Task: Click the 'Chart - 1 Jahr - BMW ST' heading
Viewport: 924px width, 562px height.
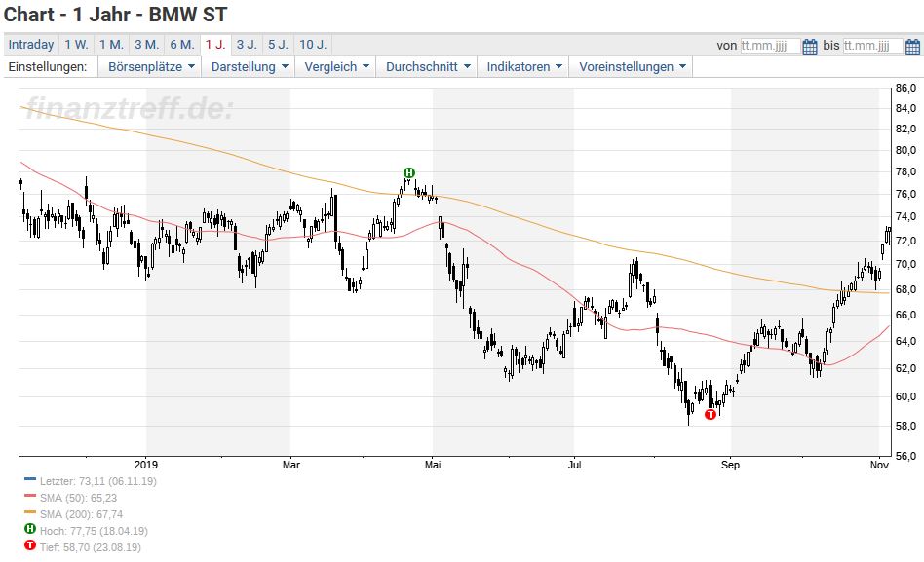Action: 115,15
